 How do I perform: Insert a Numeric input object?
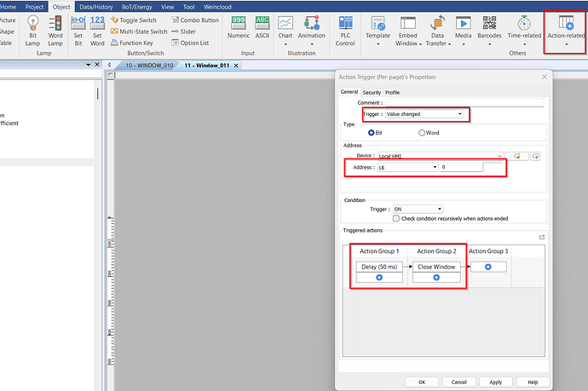(x=239, y=27)
